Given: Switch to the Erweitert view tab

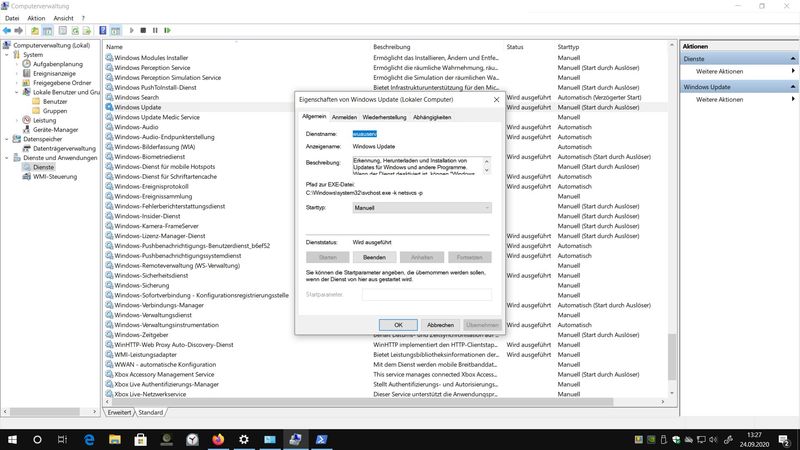Looking at the screenshot, I should (x=119, y=412).
